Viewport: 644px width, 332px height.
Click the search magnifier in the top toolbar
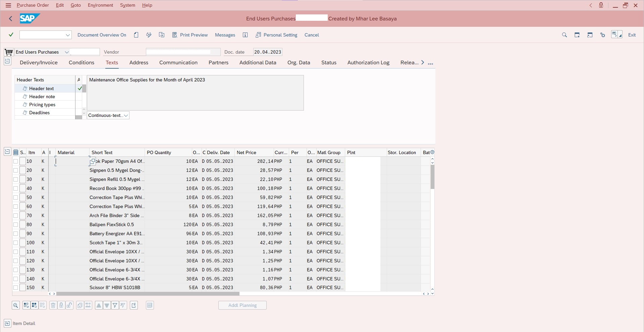coord(565,35)
